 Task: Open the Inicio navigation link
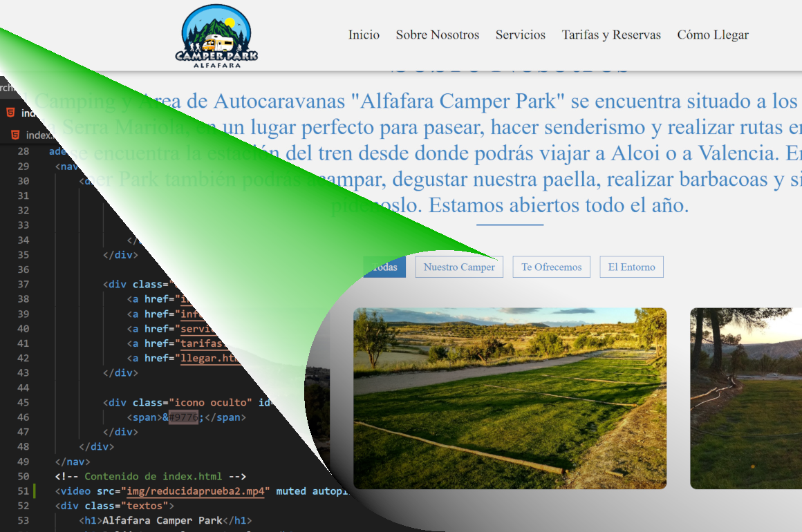pyautogui.click(x=364, y=35)
